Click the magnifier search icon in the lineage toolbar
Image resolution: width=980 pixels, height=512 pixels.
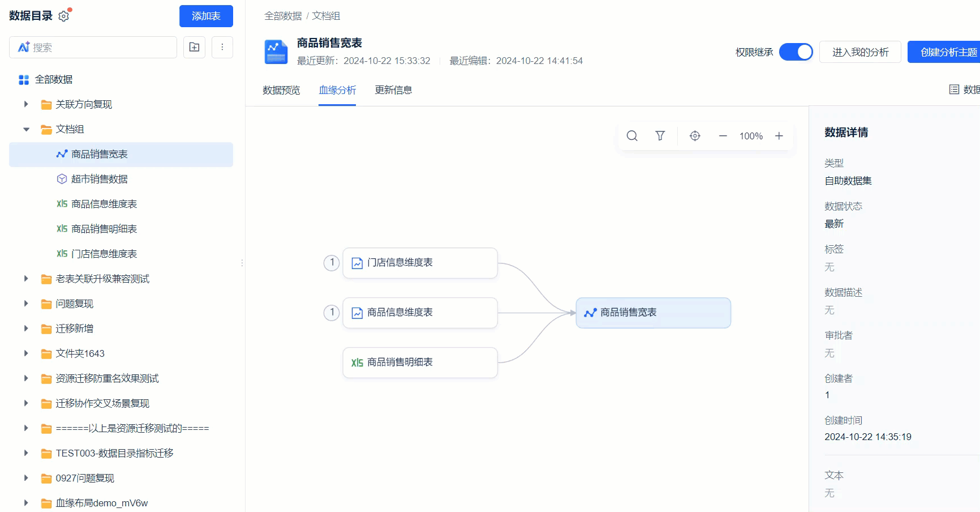coord(631,136)
